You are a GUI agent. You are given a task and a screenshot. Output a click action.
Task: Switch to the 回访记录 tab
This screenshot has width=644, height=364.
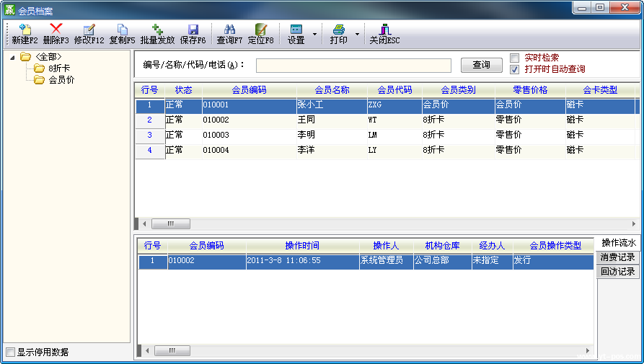tap(618, 272)
